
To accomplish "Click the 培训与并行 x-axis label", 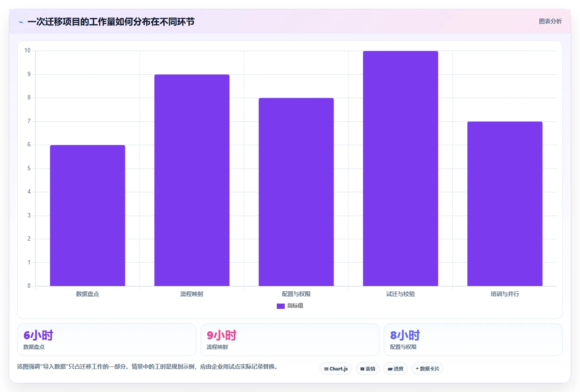I will pos(505,294).
